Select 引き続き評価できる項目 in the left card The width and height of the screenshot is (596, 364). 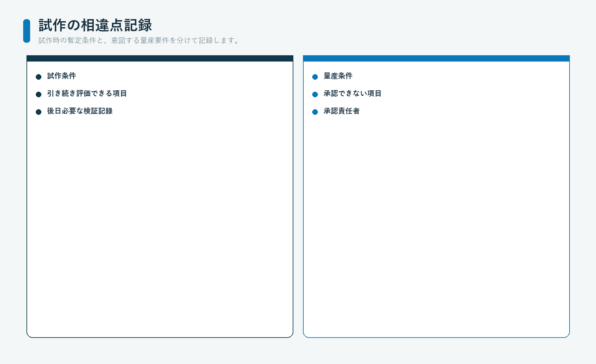[x=87, y=93]
